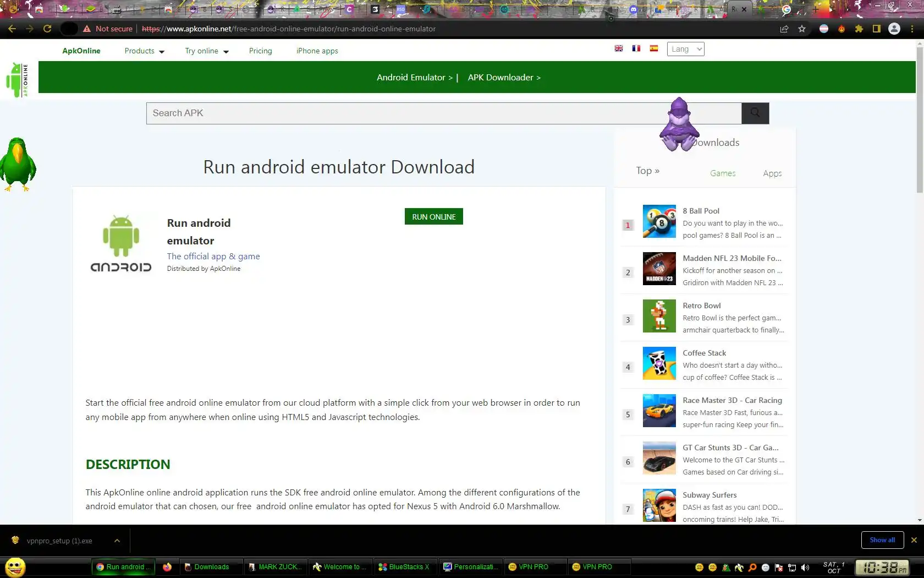Open the Race Master 3D thumbnail
The width and height of the screenshot is (924, 578).
pos(659,411)
